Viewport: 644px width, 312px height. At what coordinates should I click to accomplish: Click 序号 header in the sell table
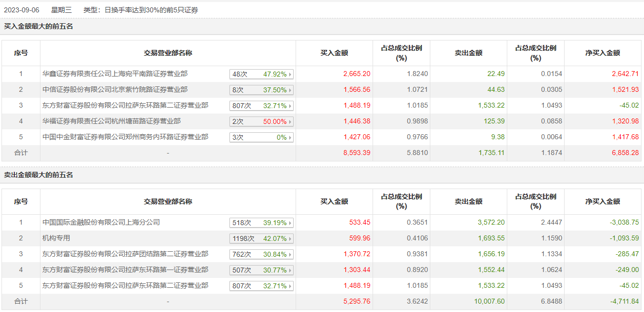pos(21,201)
